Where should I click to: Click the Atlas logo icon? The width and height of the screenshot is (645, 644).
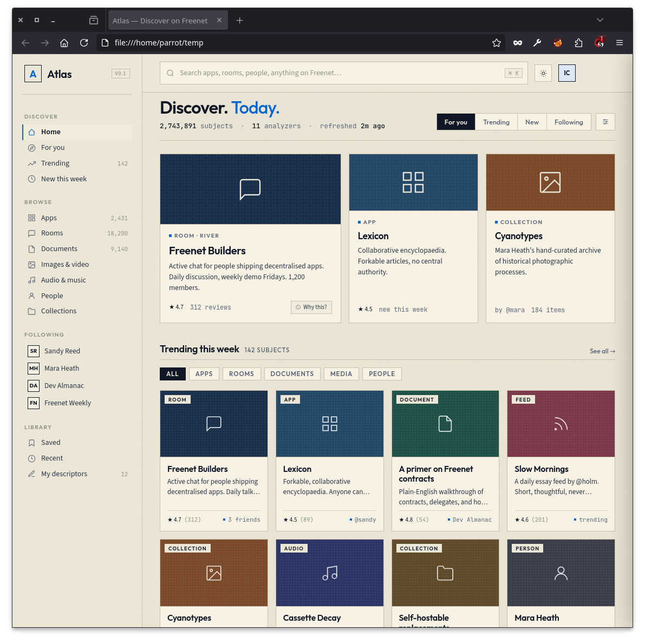pos(33,74)
